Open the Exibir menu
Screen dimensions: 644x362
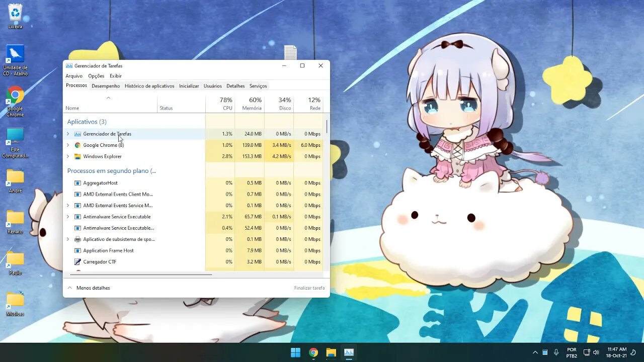coord(116,76)
